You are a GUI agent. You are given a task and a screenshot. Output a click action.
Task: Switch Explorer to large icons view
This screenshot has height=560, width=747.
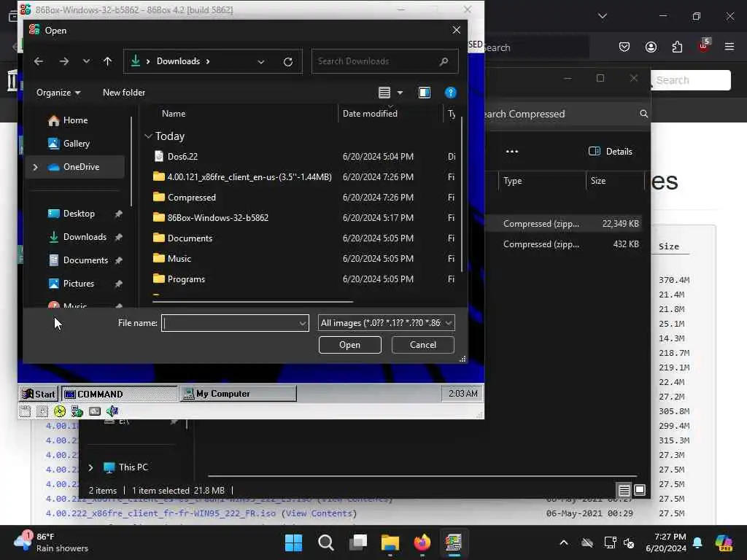[639, 490]
